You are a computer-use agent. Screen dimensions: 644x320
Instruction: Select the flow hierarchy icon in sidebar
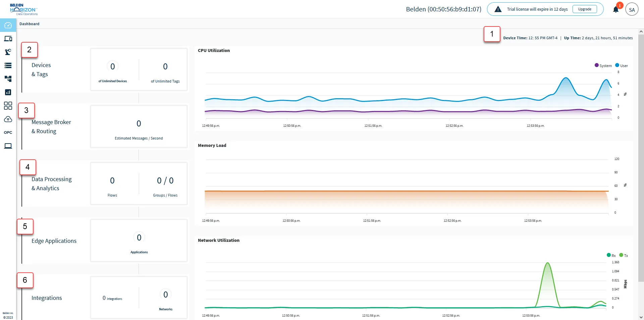click(8, 79)
